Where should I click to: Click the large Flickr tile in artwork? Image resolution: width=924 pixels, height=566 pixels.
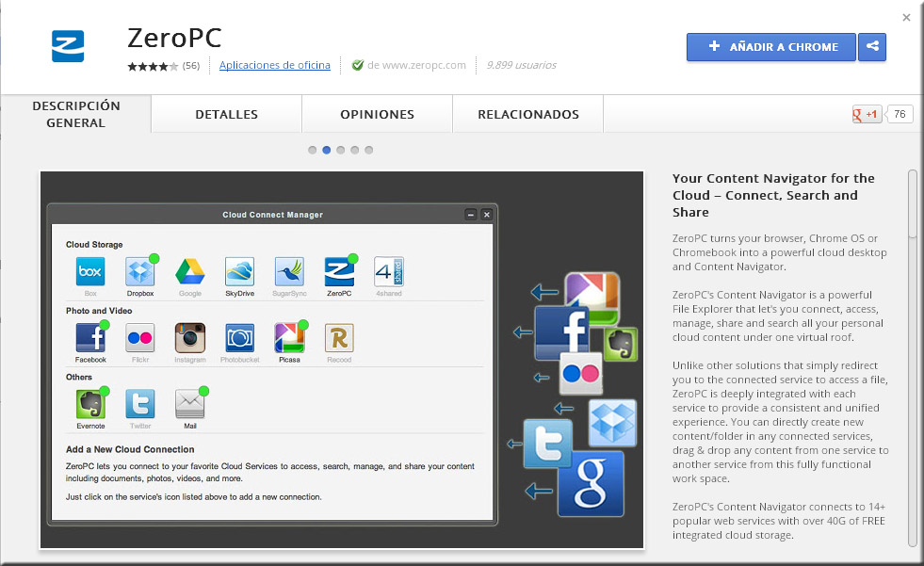[581, 373]
